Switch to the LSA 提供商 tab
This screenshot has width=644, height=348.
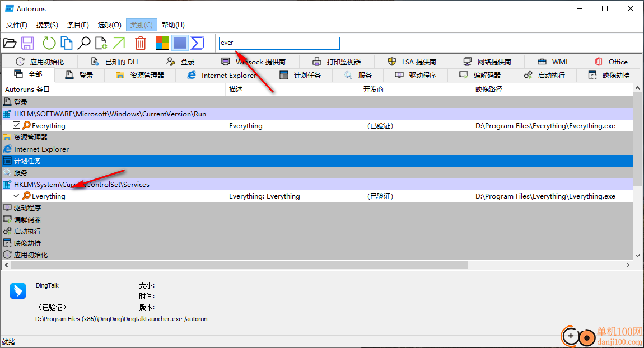pos(412,62)
